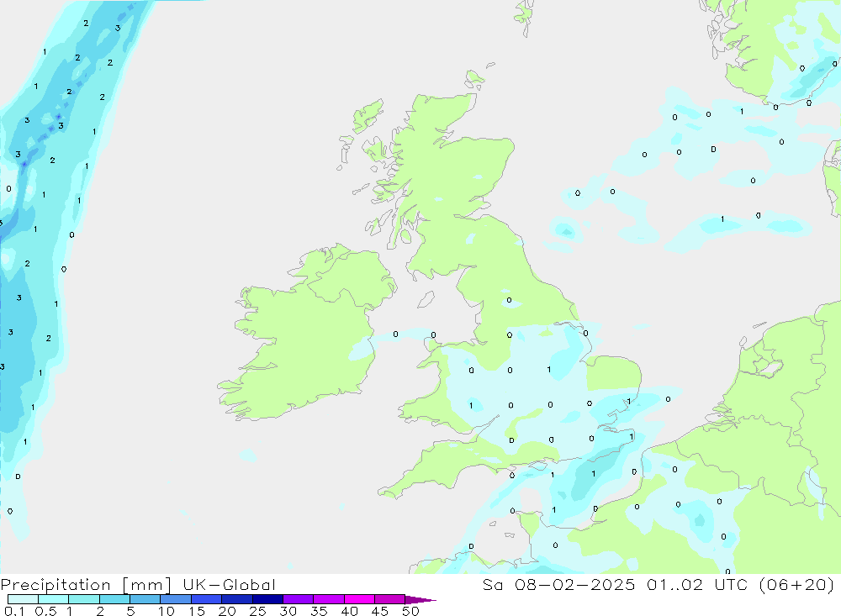Click the 'Sa 08-02-2025' date text
Image resolution: width=841 pixels, height=616 pixels.
point(558,585)
